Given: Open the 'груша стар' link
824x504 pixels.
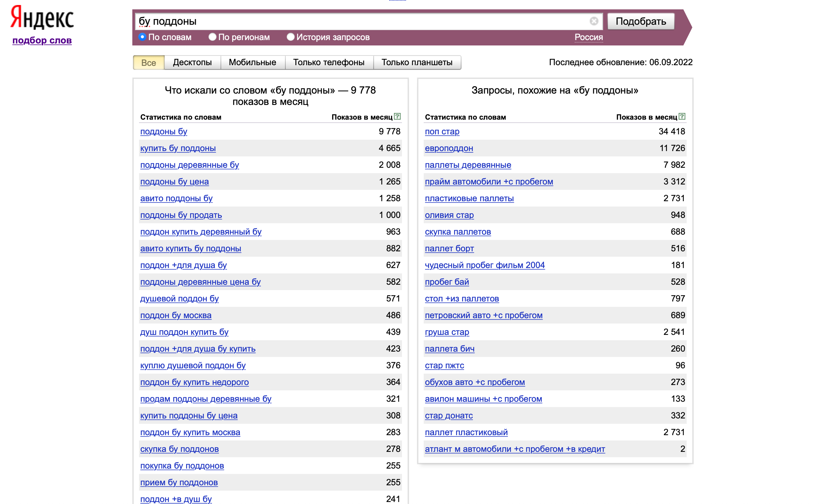Looking at the screenshot, I should 447,332.
